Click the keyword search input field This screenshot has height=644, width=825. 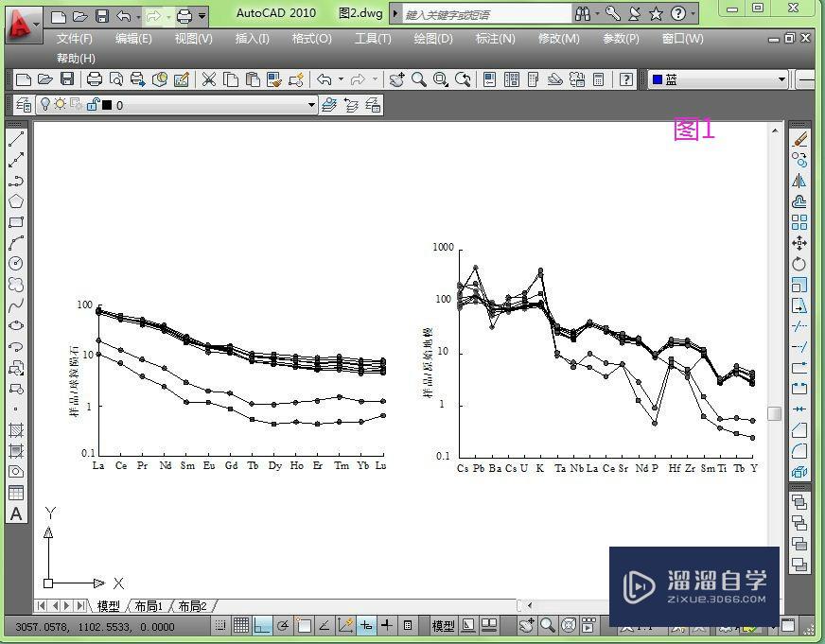point(486,14)
